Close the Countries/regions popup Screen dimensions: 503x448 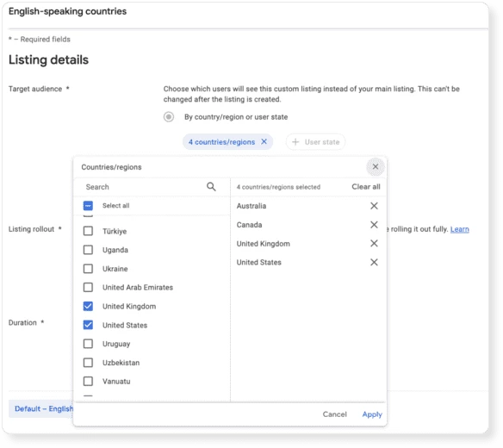coord(375,166)
